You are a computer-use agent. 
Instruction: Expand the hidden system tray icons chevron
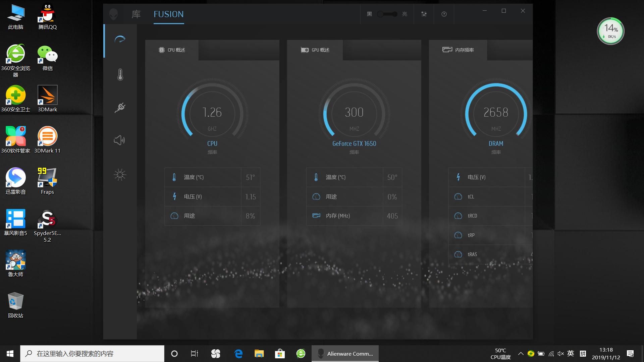point(521,354)
